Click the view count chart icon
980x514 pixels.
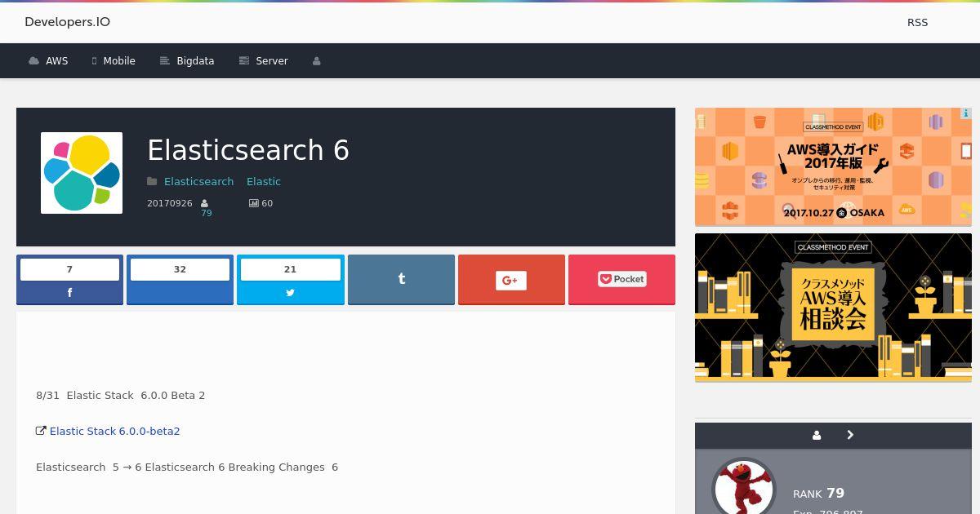pyautogui.click(x=254, y=203)
